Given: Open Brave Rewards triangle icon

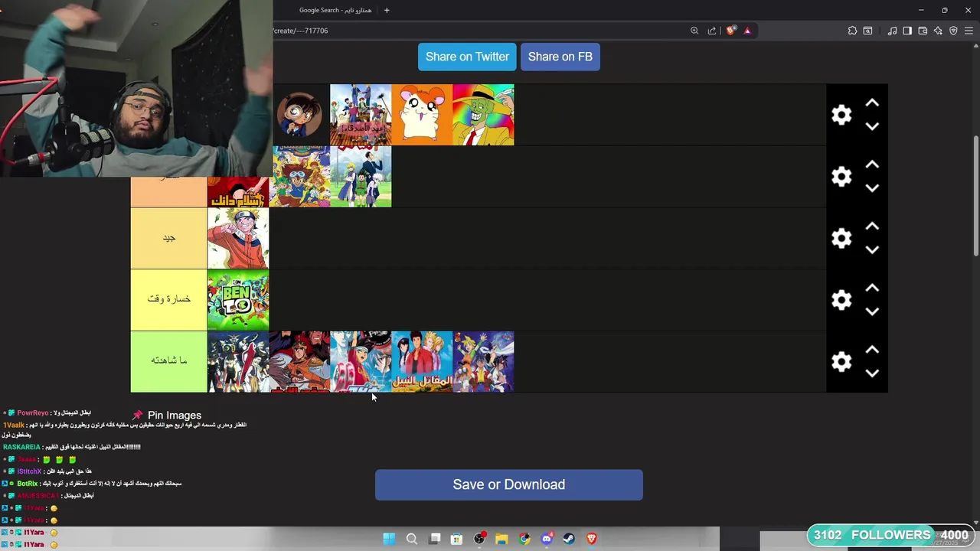Looking at the screenshot, I should (747, 31).
